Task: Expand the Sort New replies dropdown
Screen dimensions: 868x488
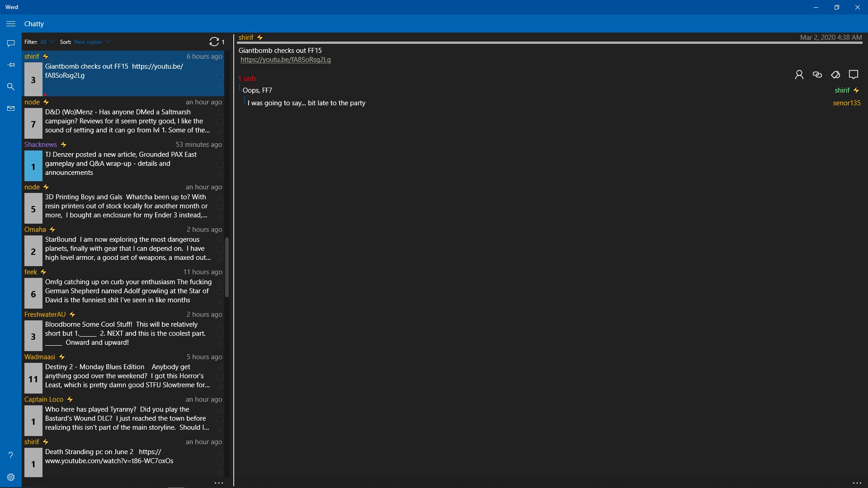Action: tap(92, 42)
